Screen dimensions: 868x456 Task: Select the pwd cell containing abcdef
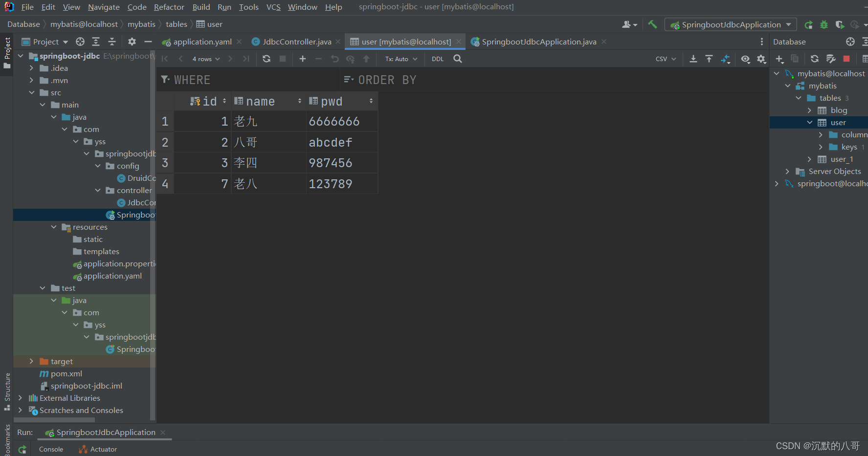point(331,142)
